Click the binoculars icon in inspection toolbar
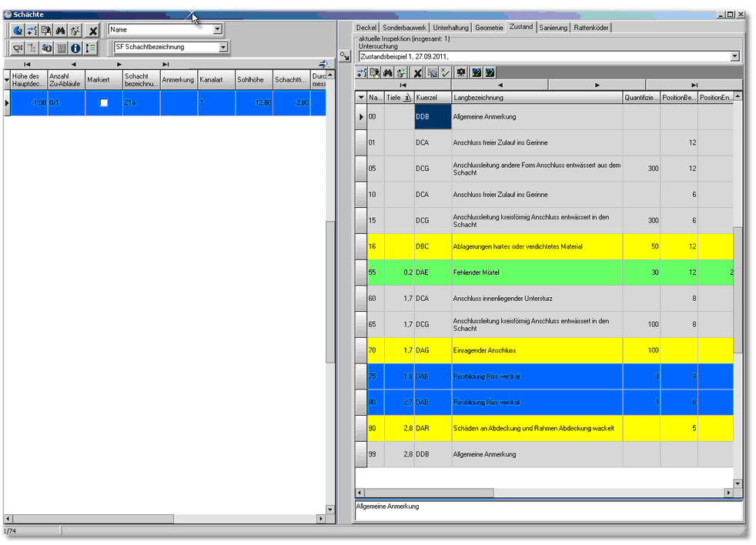 point(388,72)
